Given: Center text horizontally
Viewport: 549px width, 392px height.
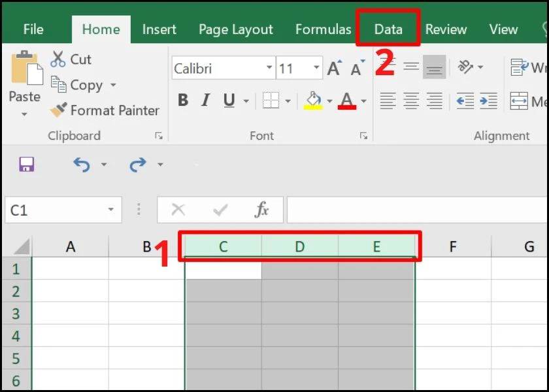Looking at the screenshot, I should [411, 101].
